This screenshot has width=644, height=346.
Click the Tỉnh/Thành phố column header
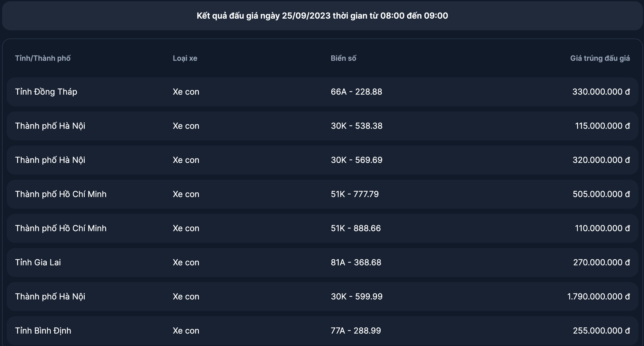tap(43, 58)
